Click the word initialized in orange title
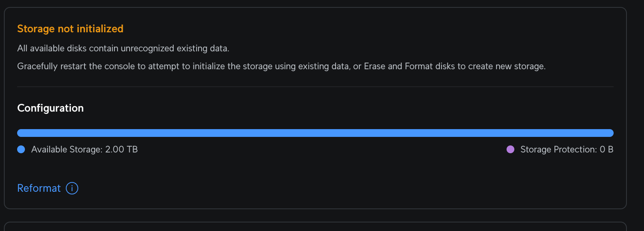 (100, 29)
